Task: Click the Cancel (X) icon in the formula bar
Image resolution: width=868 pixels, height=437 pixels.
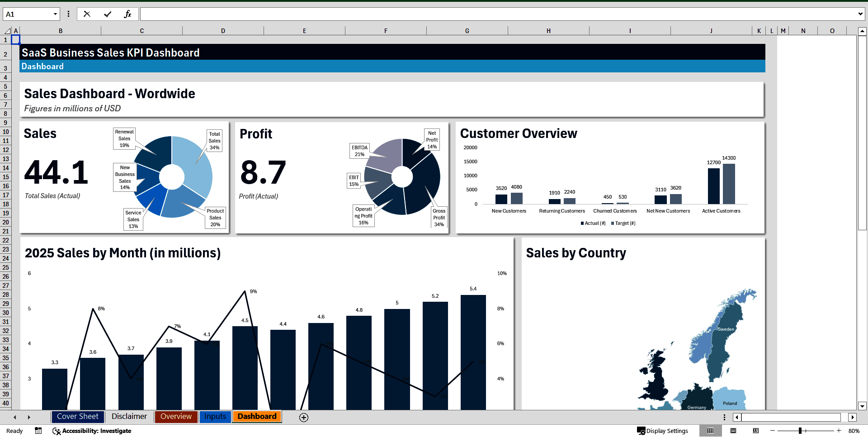Action: [x=87, y=14]
